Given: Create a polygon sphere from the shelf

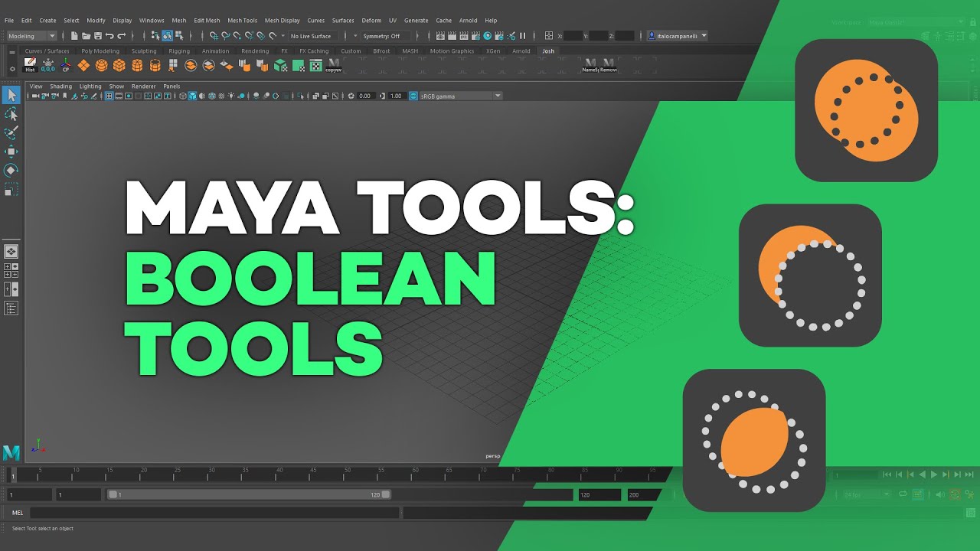Looking at the screenshot, I should click(x=102, y=65).
